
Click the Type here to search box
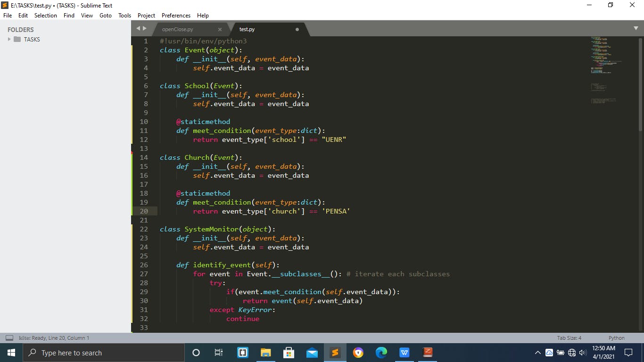point(104,353)
